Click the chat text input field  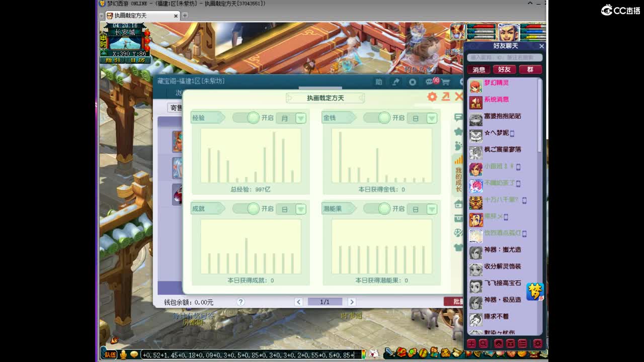click(x=252, y=354)
